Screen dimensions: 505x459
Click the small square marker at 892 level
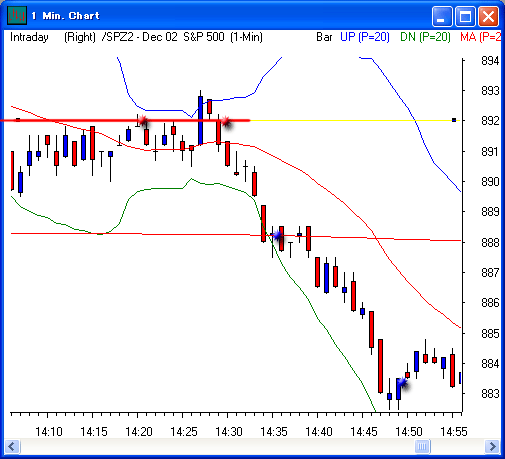454,120
